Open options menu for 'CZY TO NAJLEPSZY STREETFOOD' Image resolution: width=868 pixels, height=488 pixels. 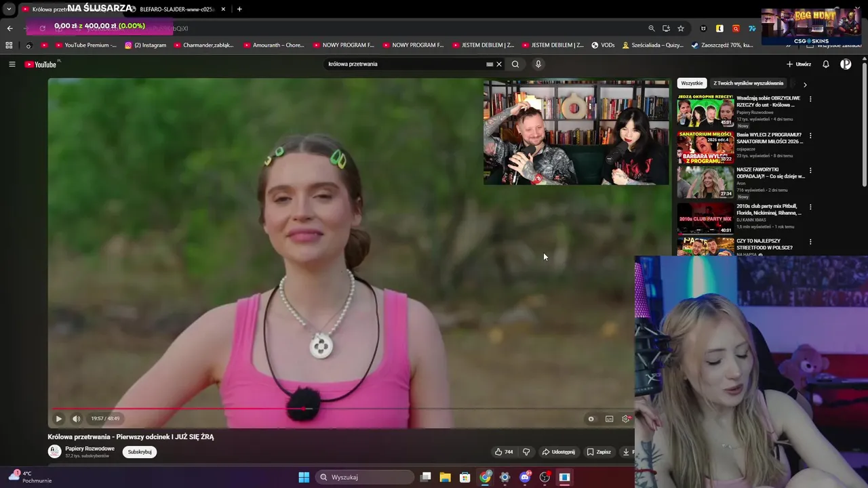click(x=810, y=242)
